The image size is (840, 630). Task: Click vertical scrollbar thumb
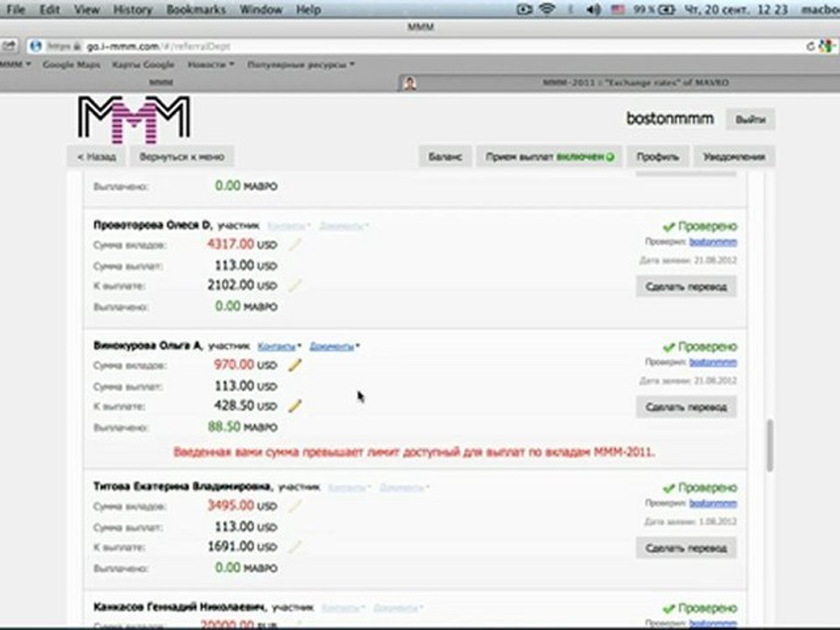(x=770, y=445)
